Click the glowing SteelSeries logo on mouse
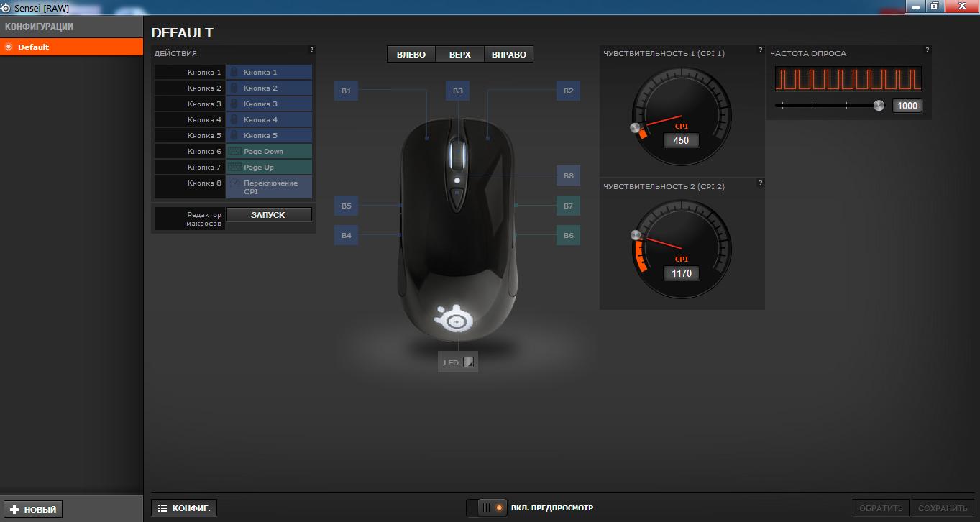 pos(455,319)
